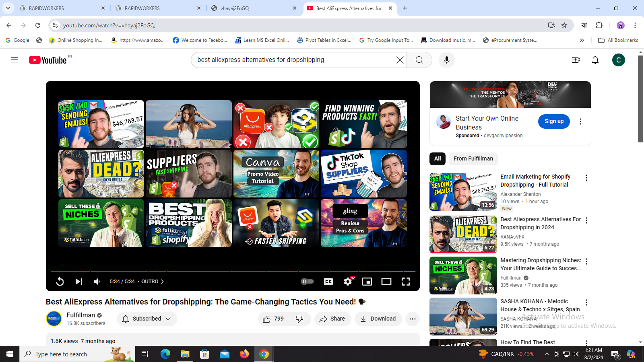
Task: Clear the search box with X icon
Action: pos(400,60)
